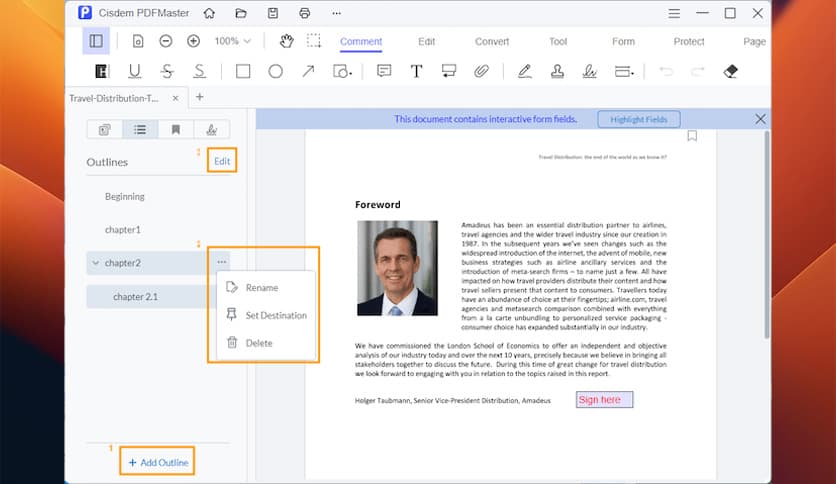Choose Set Destination from context menu

tap(265, 315)
